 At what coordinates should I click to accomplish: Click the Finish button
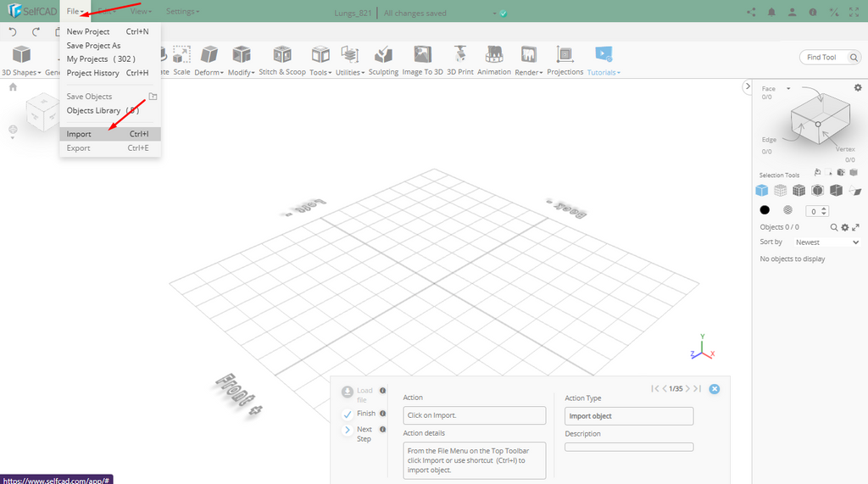point(359,414)
